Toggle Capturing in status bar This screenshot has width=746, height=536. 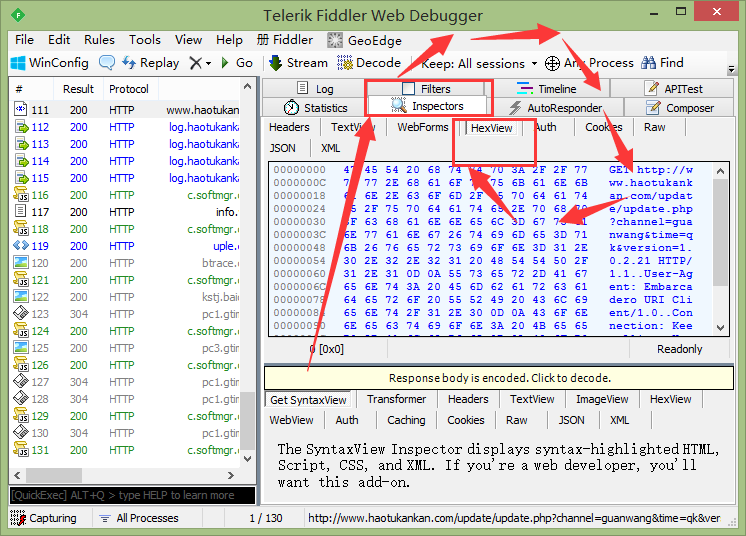tap(43, 518)
